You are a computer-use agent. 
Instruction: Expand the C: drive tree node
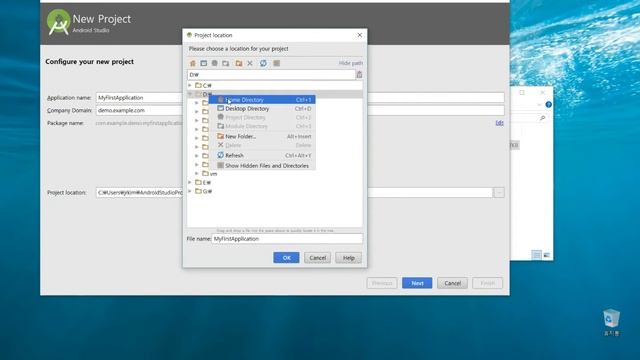pos(190,85)
